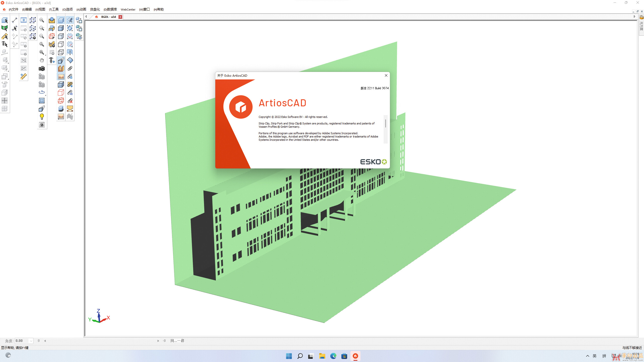Toggle the Solid shaded view mode
The height and width of the screenshot is (362, 644).
pyautogui.click(x=61, y=20)
